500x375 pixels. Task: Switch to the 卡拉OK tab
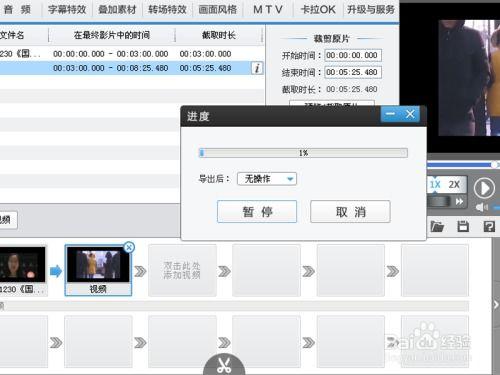(318, 9)
